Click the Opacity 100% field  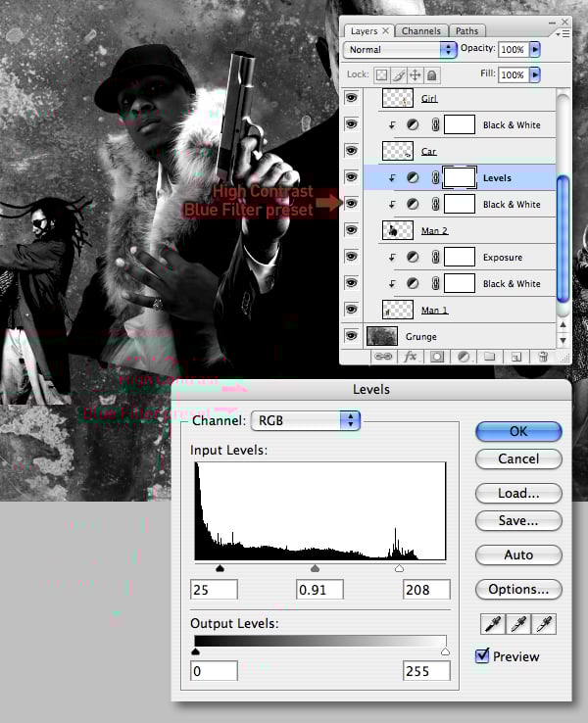pos(513,49)
